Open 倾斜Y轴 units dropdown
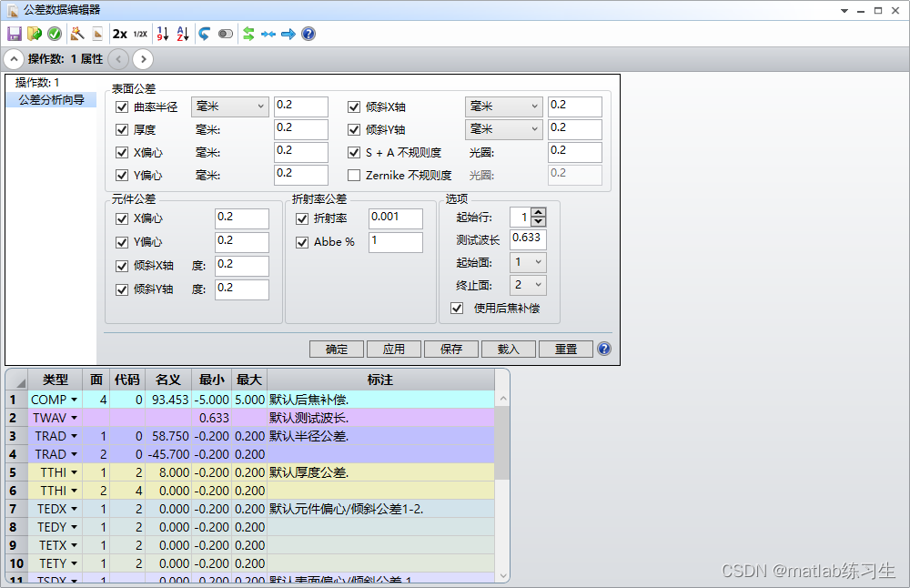This screenshot has width=910, height=588. click(504, 129)
